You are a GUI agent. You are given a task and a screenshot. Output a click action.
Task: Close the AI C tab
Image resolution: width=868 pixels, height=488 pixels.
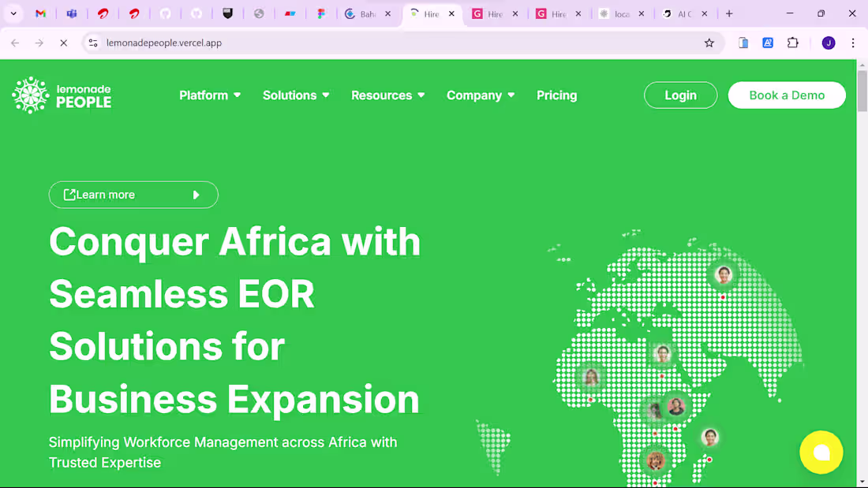coord(705,14)
